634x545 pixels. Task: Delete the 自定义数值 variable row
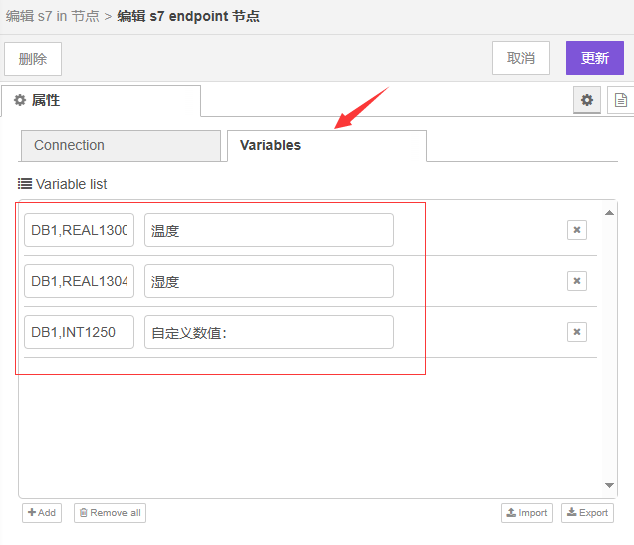pyautogui.click(x=576, y=332)
